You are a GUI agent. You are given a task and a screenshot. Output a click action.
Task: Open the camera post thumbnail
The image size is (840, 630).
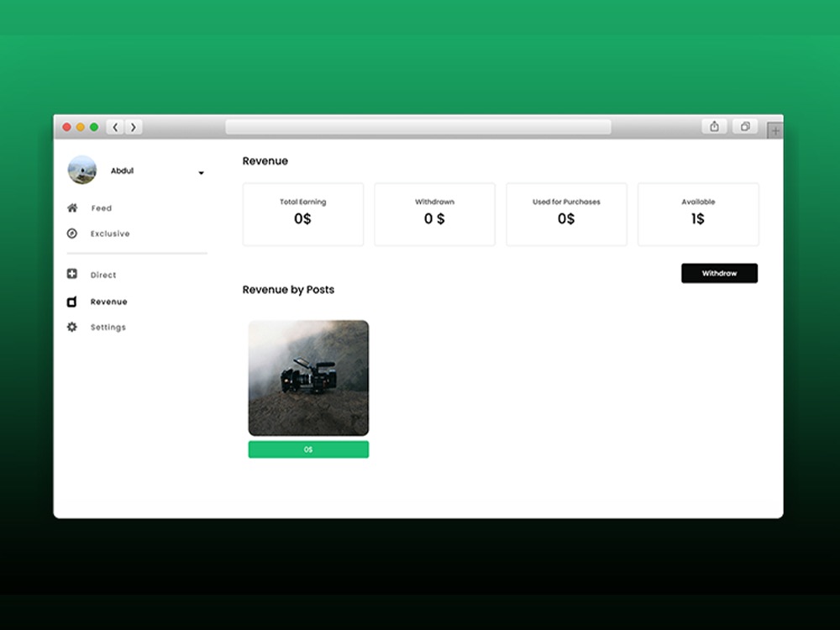308,378
